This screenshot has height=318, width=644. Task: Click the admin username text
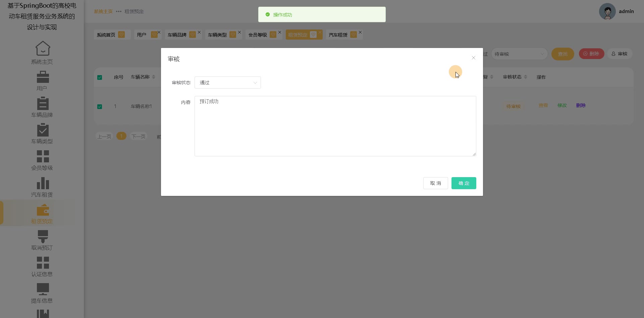pyautogui.click(x=626, y=11)
